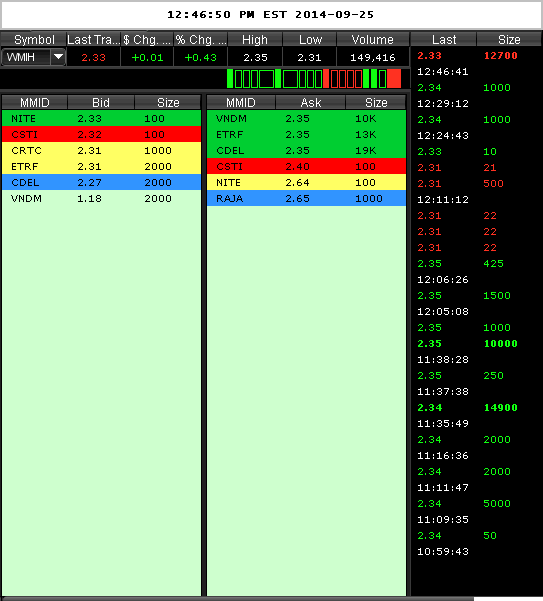Viewport: 543px width, 601px height.
Task: Click the 12:29:12 trade timestamp
Action: (x=443, y=103)
